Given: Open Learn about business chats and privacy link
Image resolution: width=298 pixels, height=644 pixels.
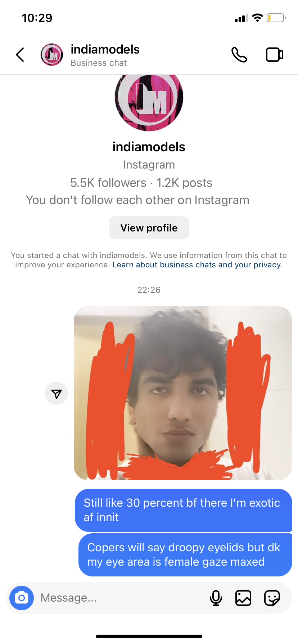Looking at the screenshot, I should (x=197, y=265).
